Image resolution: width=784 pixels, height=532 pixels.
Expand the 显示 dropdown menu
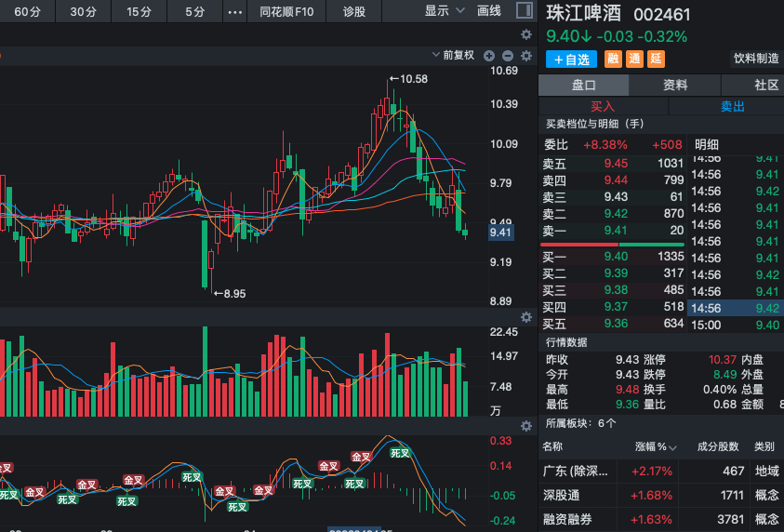445,10
